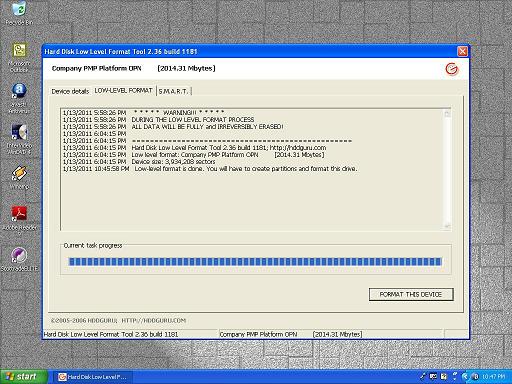The width and height of the screenshot is (512, 384).
Task: Launch the purple sphere desktop shortcut
Action: click(19, 259)
